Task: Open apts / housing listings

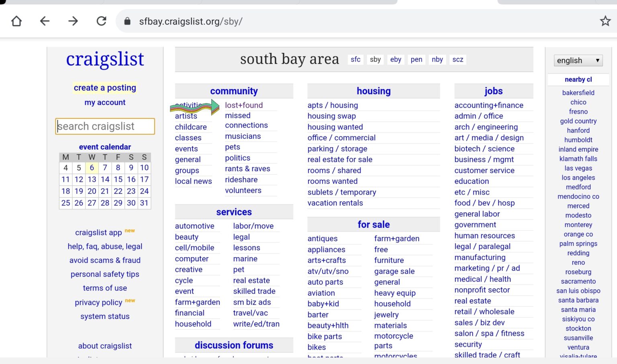Action: [x=333, y=105]
